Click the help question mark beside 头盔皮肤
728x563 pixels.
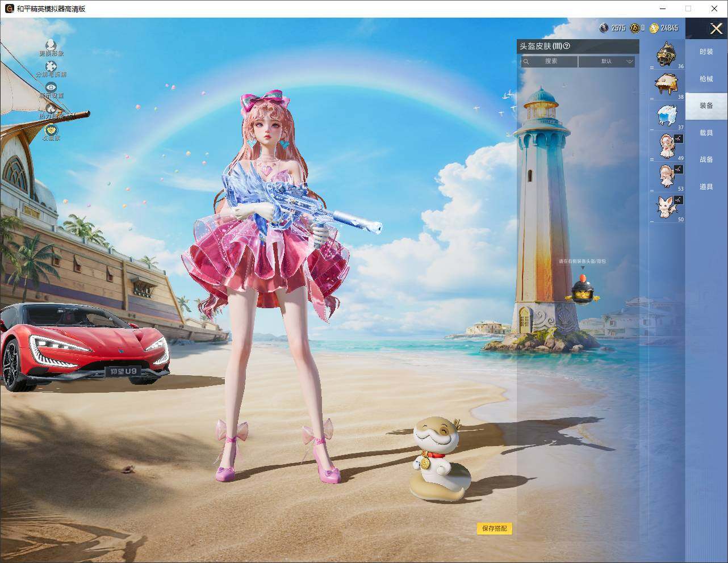[x=566, y=46]
